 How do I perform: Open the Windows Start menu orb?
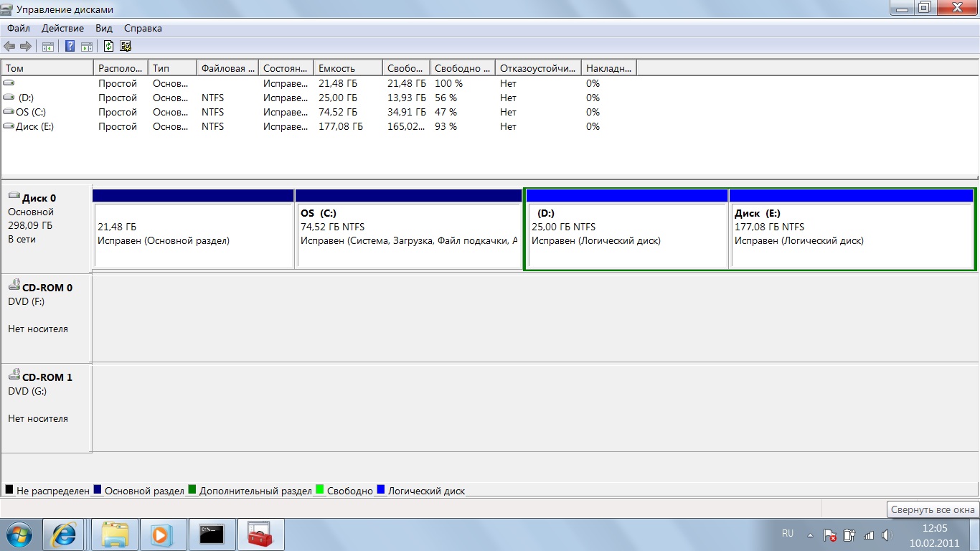[x=19, y=534]
